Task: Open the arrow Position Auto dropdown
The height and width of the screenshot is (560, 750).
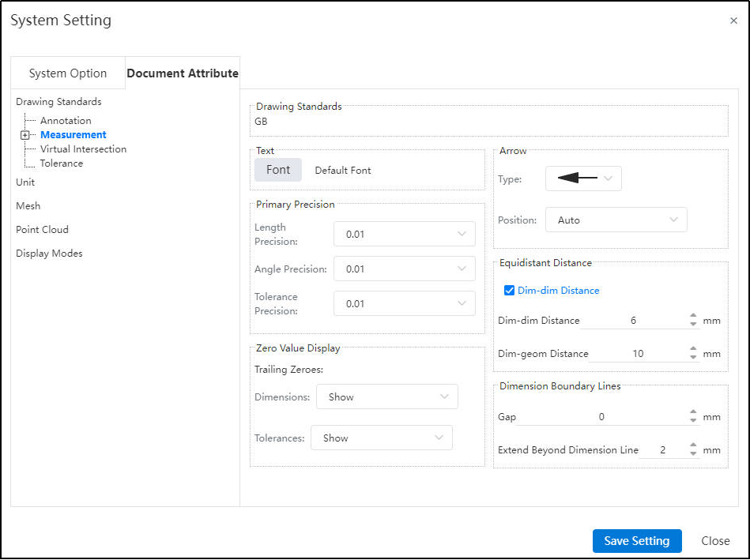Action: click(x=616, y=220)
